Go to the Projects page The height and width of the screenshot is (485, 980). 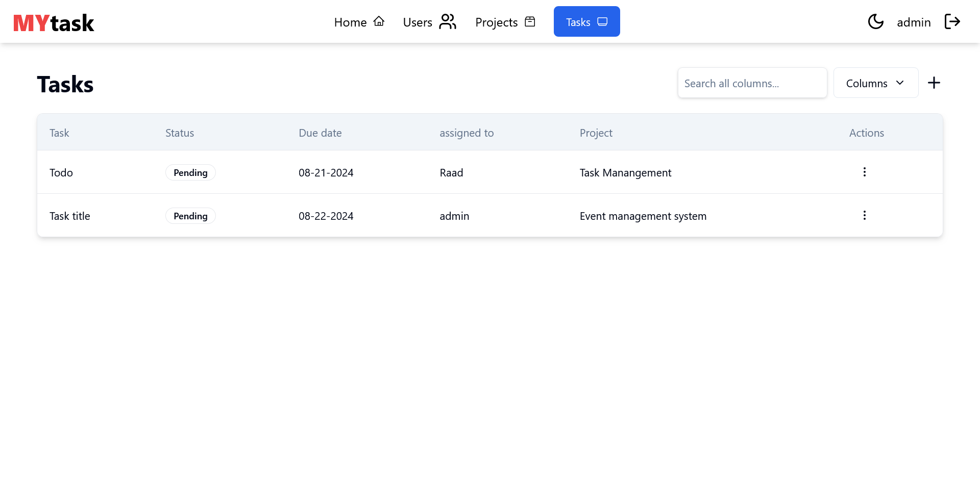pyautogui.click(x=496, y=22)
